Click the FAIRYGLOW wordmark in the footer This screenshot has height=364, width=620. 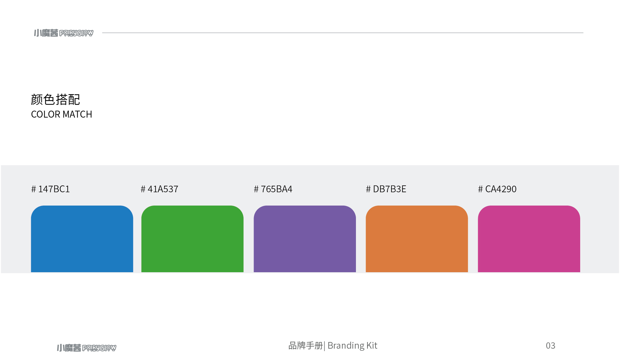(x=99, y=348)
